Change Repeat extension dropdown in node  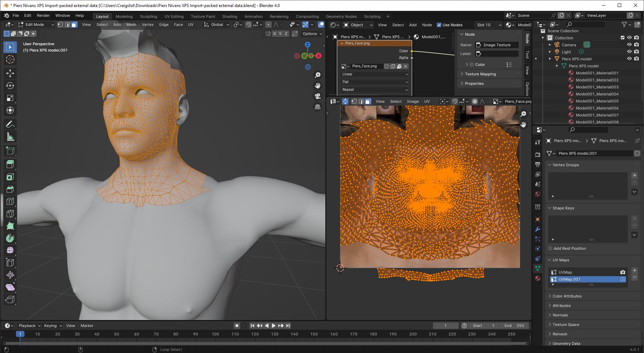click(374, 89)
